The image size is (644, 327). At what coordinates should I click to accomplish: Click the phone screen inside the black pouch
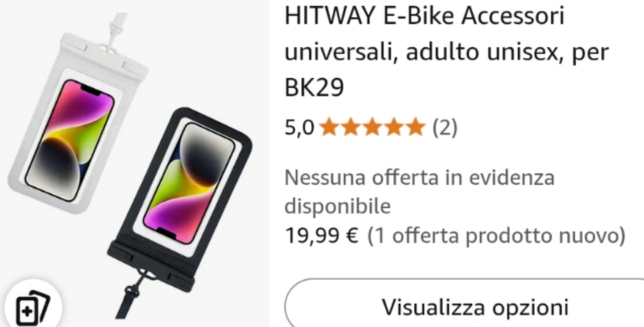click(190, 183)
